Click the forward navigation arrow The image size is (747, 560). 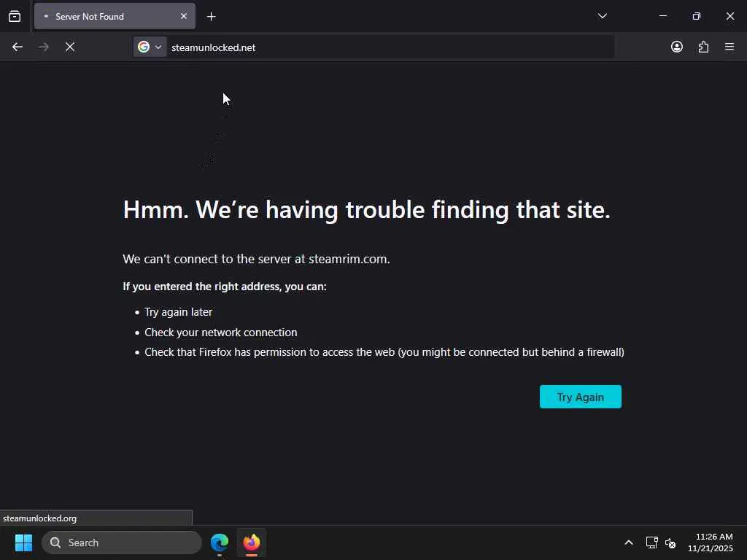[x=44, y=47]
